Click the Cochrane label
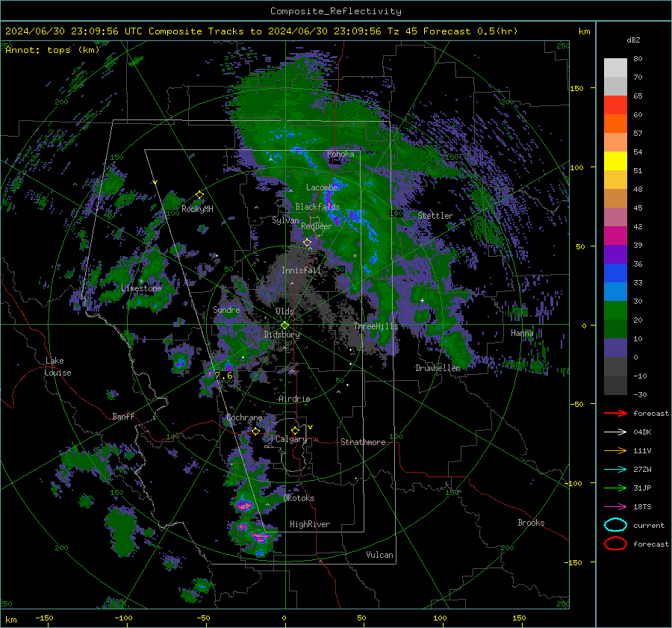672x628 pixels. pos(244,417)
